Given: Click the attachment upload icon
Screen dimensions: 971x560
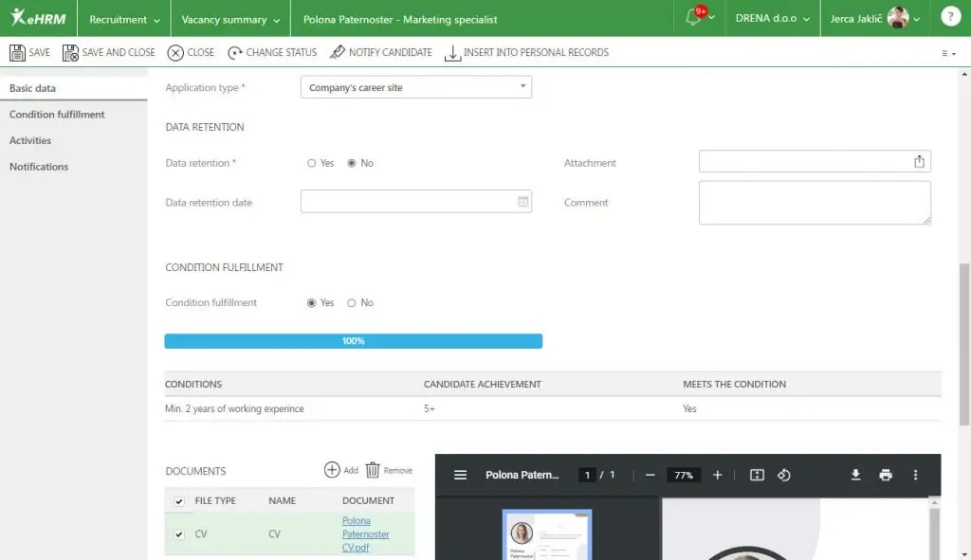Looking at the screenshot, I should point(919,161).
